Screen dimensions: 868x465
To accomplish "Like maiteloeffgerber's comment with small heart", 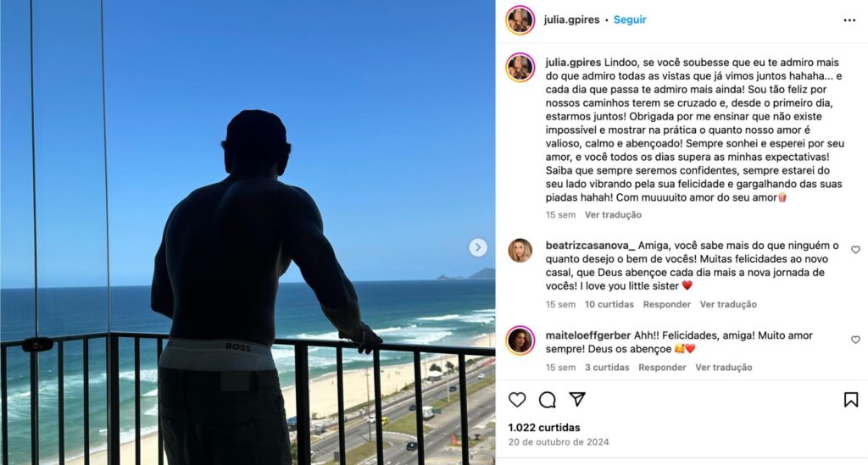I will (x=855, y=340).
